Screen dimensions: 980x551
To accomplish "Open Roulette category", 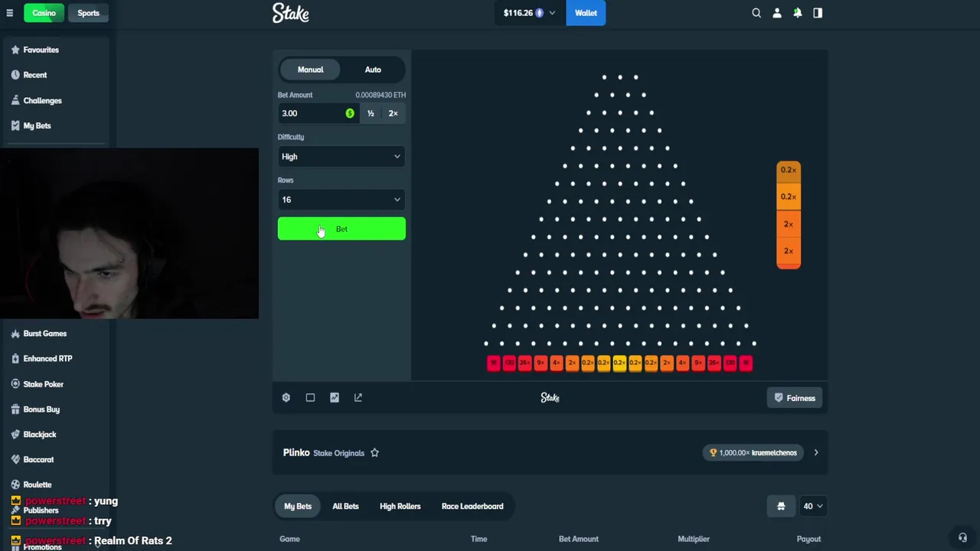I will 38,484.
